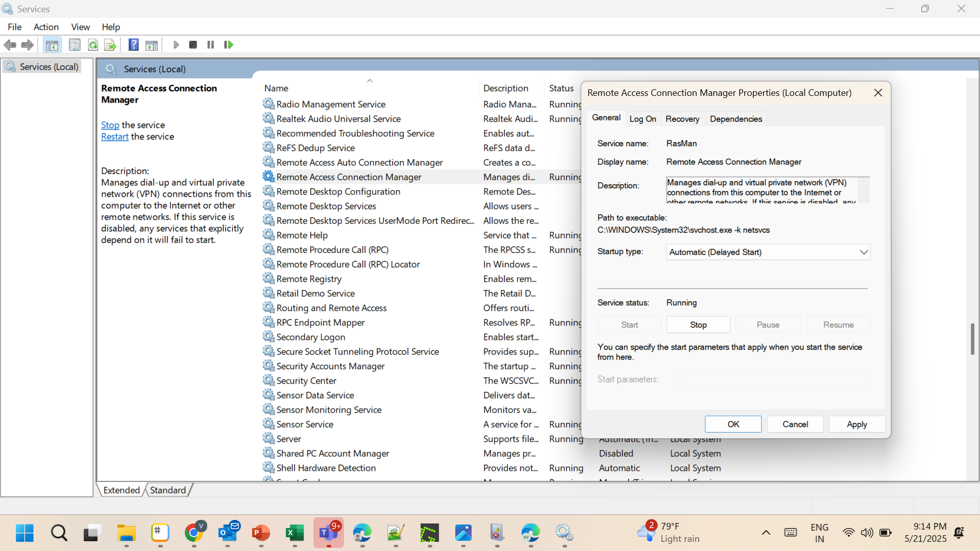Open the weather widget showing 79°F

669,533
